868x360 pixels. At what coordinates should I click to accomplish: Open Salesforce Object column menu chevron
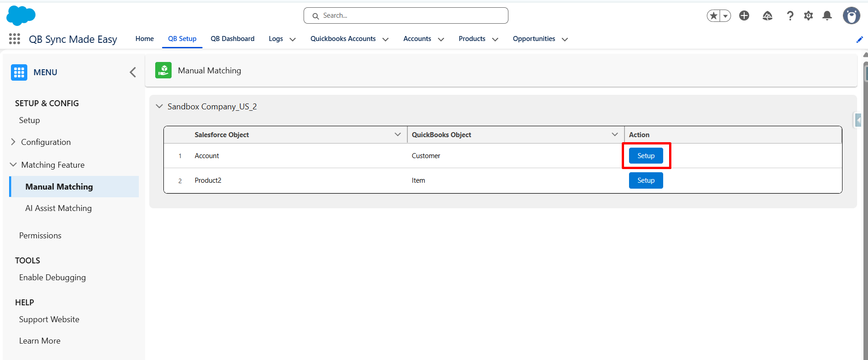(398, 134)
